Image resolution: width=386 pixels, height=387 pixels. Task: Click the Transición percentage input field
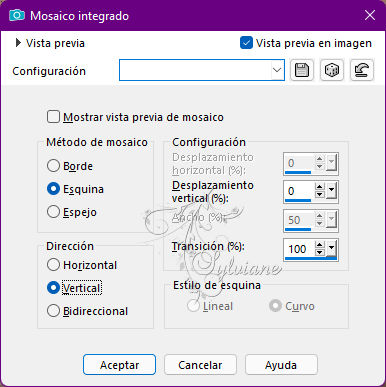pos(299,249)
